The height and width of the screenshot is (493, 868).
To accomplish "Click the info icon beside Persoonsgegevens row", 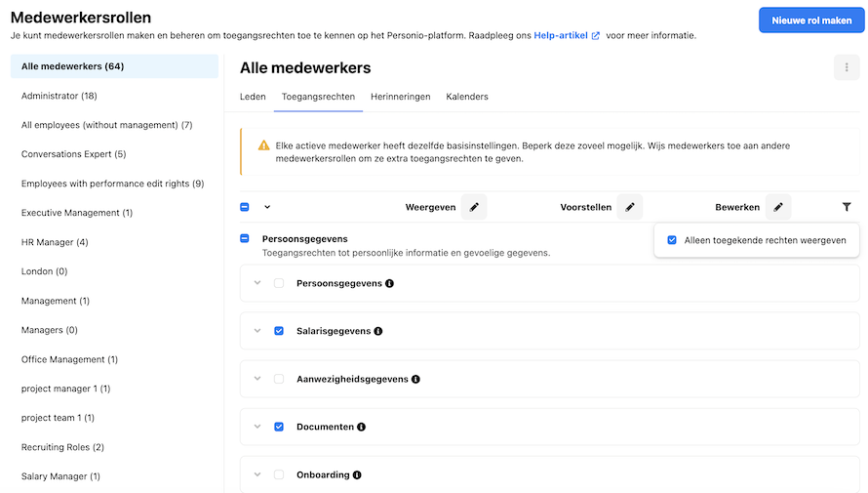I will coord(390,284).
